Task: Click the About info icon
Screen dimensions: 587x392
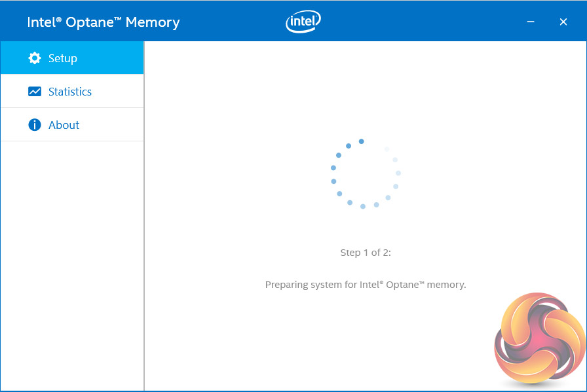Action: click(x=35, y=125)
